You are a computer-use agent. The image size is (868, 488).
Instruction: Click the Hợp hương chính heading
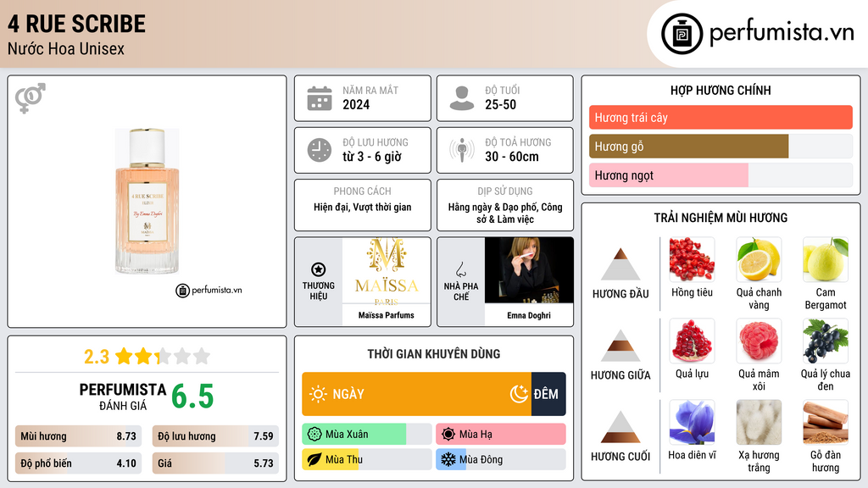tap(721, 90)
